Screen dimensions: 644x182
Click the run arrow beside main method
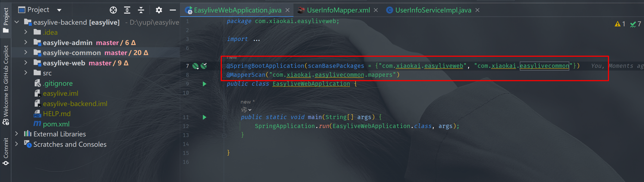[205, 117]
